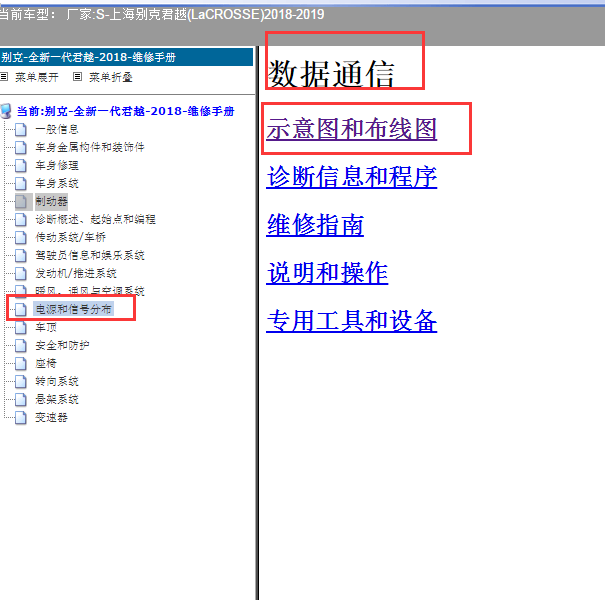Image resolution: width=605 pixels, height=600 pixels.
Task: Open the 车身修理 tree entry
Action: coord(57,166)
